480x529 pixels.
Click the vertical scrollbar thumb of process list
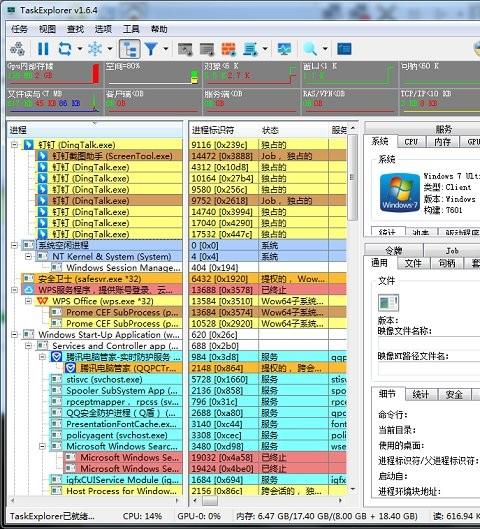(x=352, y=177)
